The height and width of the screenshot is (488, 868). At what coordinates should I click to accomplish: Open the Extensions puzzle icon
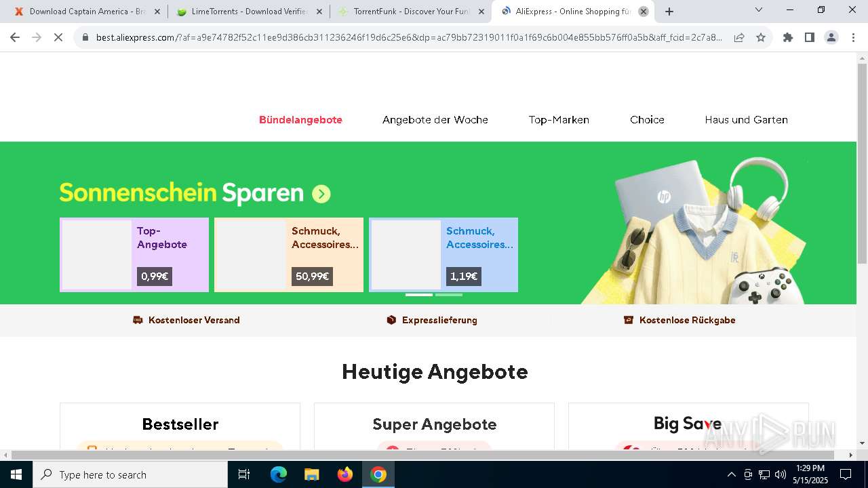788,38
